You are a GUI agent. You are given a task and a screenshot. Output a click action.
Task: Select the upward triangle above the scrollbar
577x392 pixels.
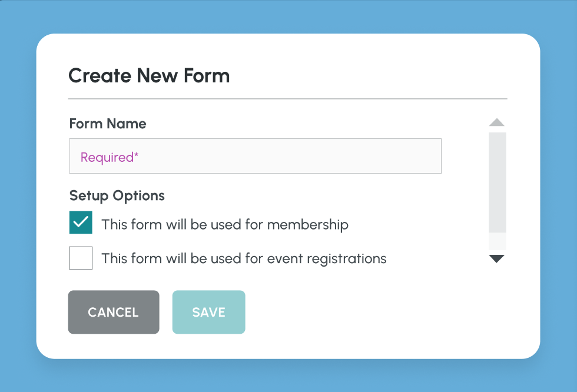[496, 122]
